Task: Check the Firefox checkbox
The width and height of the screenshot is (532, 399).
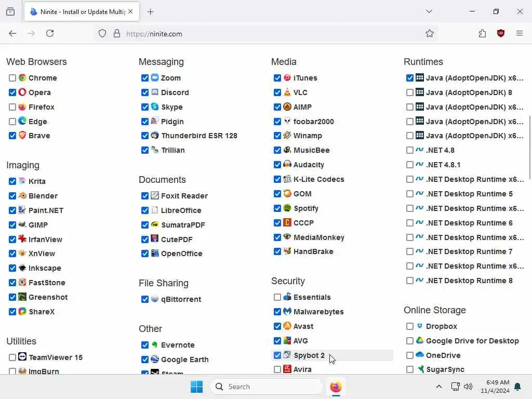Action: 12,107
